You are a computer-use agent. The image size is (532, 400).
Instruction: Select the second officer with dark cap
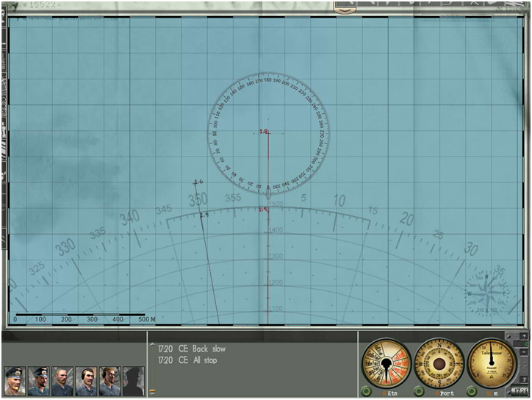[x=39, y=381]
